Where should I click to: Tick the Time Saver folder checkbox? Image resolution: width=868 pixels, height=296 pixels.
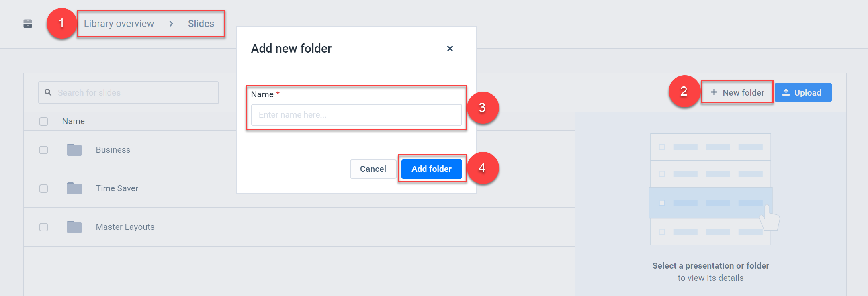44,188
